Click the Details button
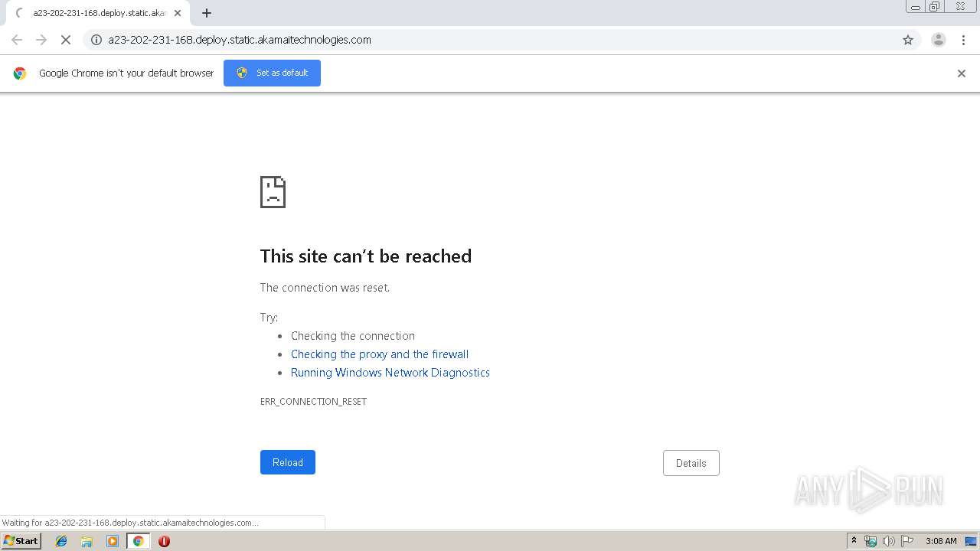Screen dimensions: 980x551 click(691, 463)
